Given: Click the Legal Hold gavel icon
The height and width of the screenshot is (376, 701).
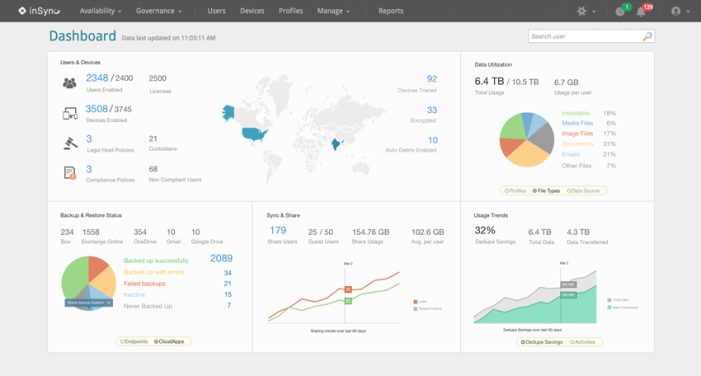Looking at the screenshot, I should point(70,143).
